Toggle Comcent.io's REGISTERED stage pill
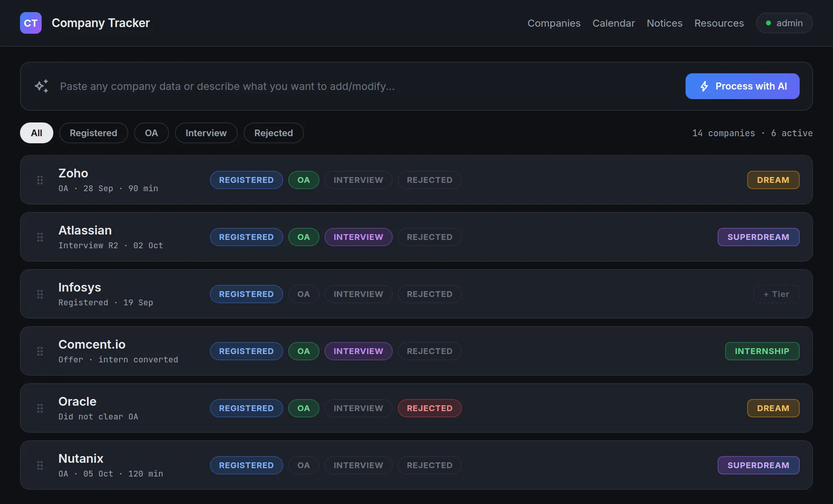The image size is (833, 504). (246, 351)
